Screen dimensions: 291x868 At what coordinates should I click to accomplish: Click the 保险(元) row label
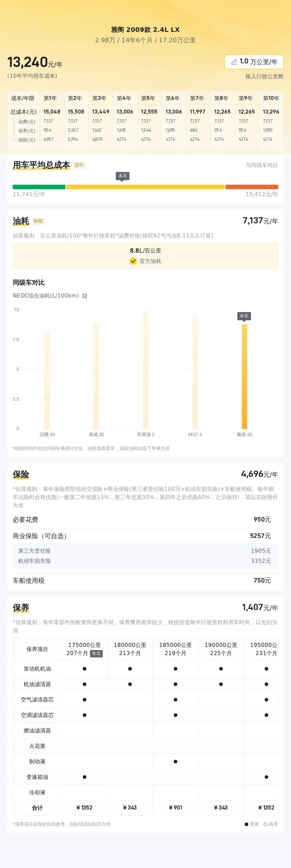tap(27, 140)
